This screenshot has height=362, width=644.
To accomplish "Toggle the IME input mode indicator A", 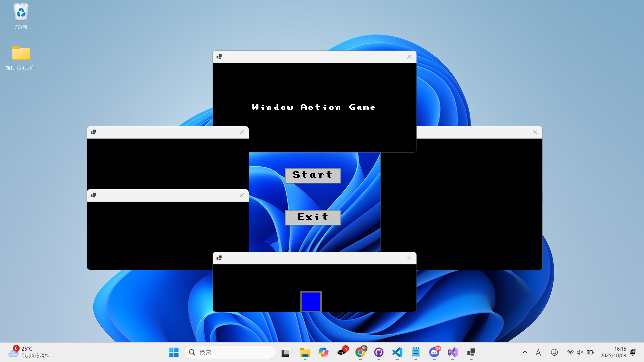I will coord(538,352).
